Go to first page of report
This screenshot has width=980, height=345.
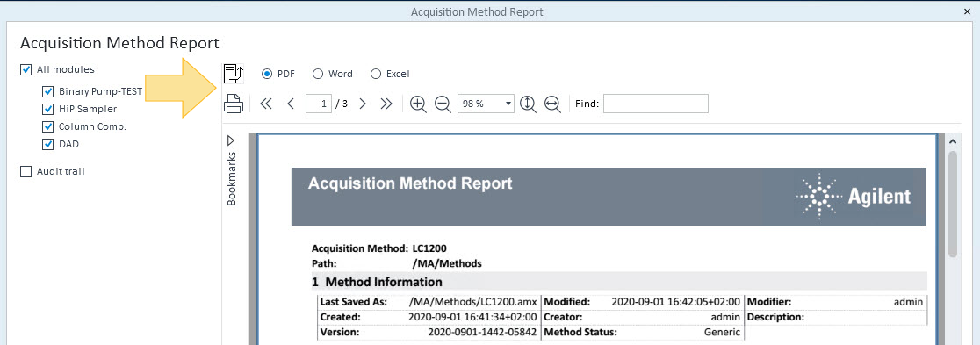click(265, 104)
